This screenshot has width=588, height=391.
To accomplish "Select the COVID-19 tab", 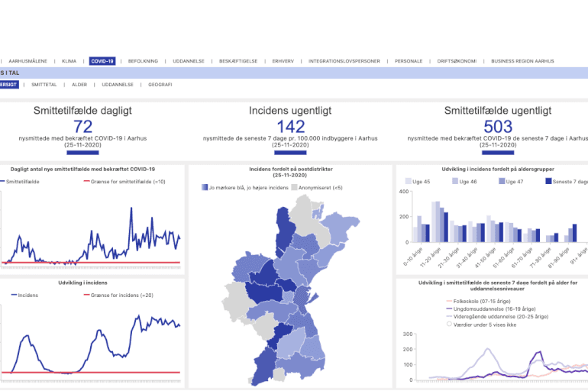I will [x=102, y=61].
